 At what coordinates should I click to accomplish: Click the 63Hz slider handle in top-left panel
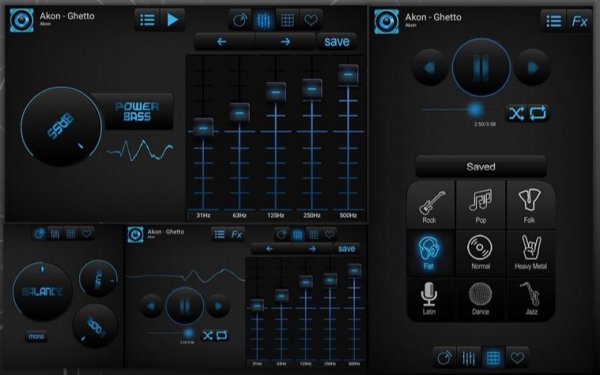tap(240, 113)
